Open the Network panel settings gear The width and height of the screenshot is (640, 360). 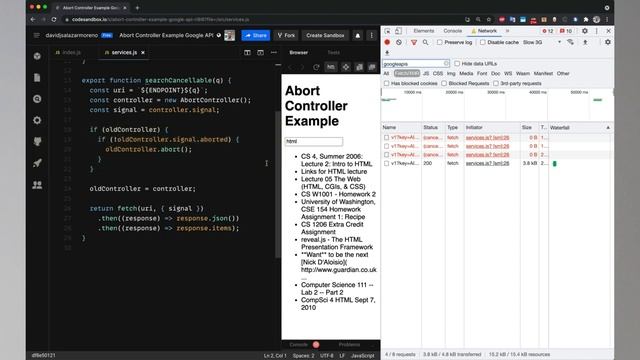click(x=608, y=42)
